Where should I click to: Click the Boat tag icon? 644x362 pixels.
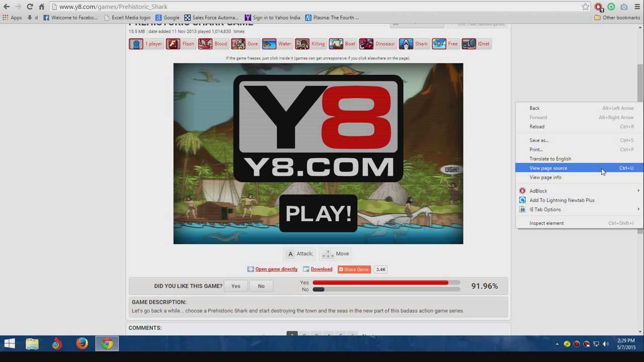coord(336,44)
